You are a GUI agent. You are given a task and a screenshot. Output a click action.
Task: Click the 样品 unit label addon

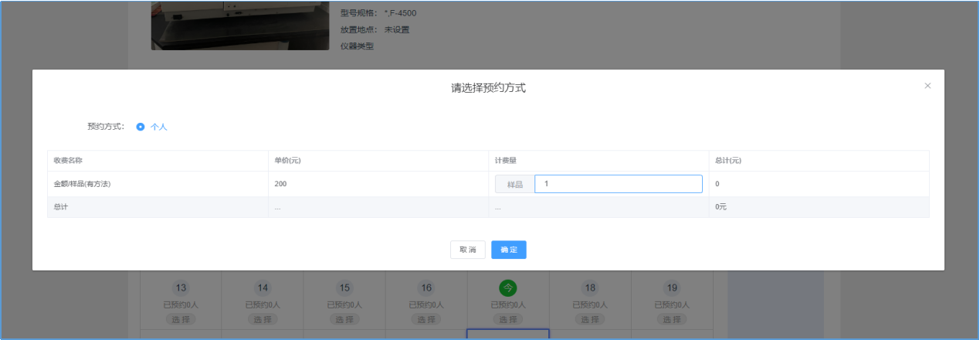(x=515, y=184)
